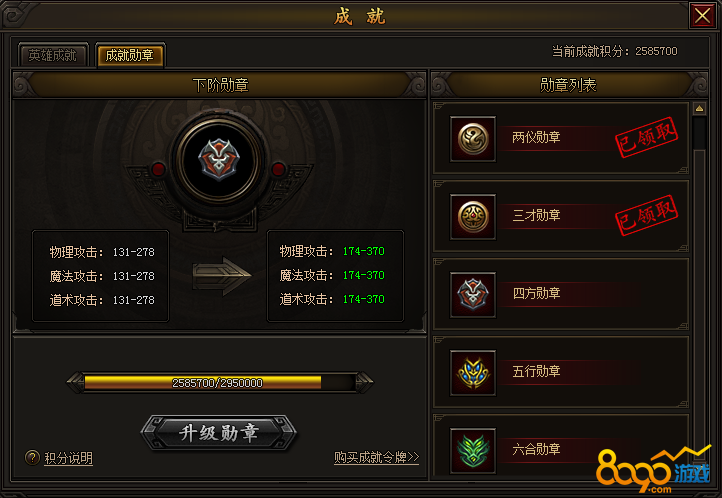
Task: Click the achievement points progress bar
Action: [220, 382]
